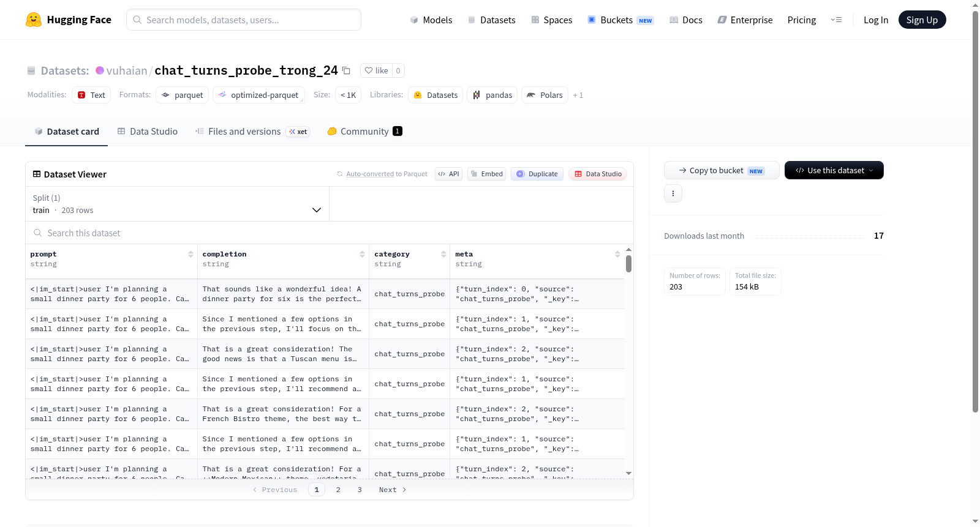This screenshot has height=527, width=980.
Task: Click the French Bistro theme completion cell
Action: tap(283, 414)
